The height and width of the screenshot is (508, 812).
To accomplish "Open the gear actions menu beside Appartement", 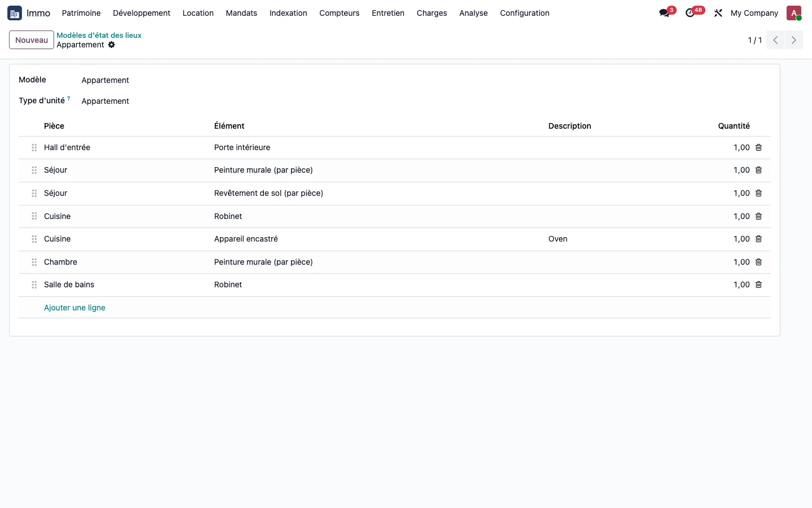I will click(x=112, y=45).
